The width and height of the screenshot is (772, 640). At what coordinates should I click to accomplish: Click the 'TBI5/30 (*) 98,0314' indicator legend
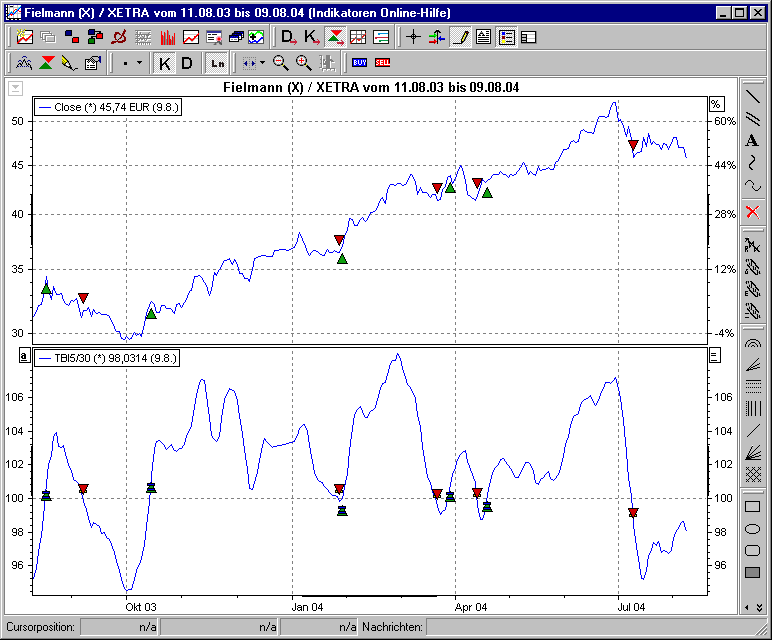[107, 357]
